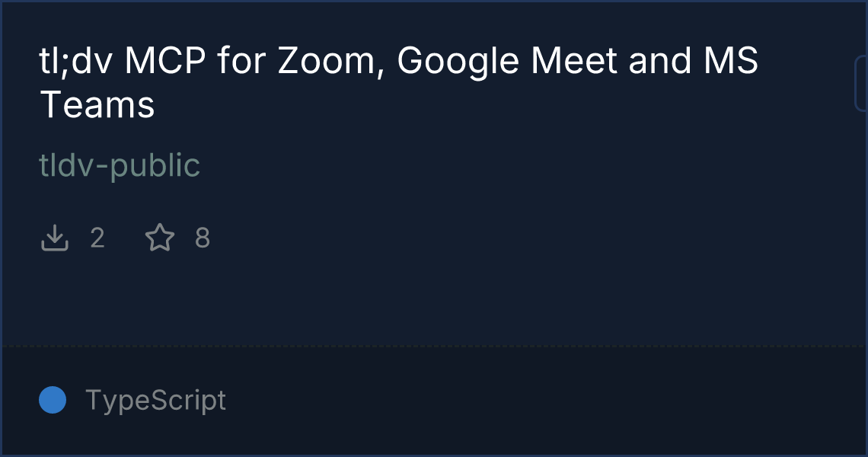Visit the tldv-public author link
The image size is (868, 457).
[120, 165]
